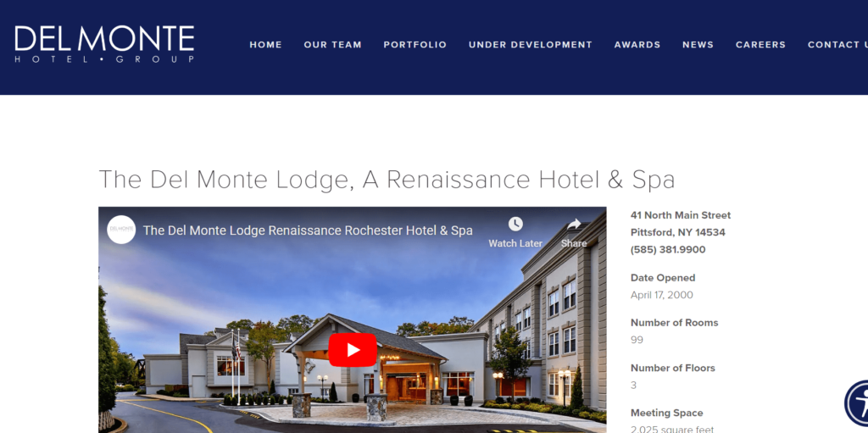This screenshot has height=433, width=868.
Task: Play the YouTube video
Action: click(353, 350)
